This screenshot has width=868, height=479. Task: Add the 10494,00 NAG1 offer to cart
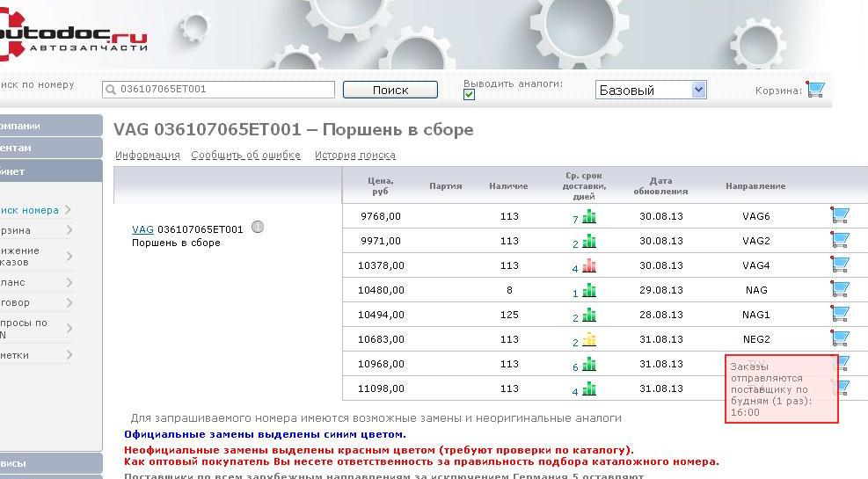(839, 314)
